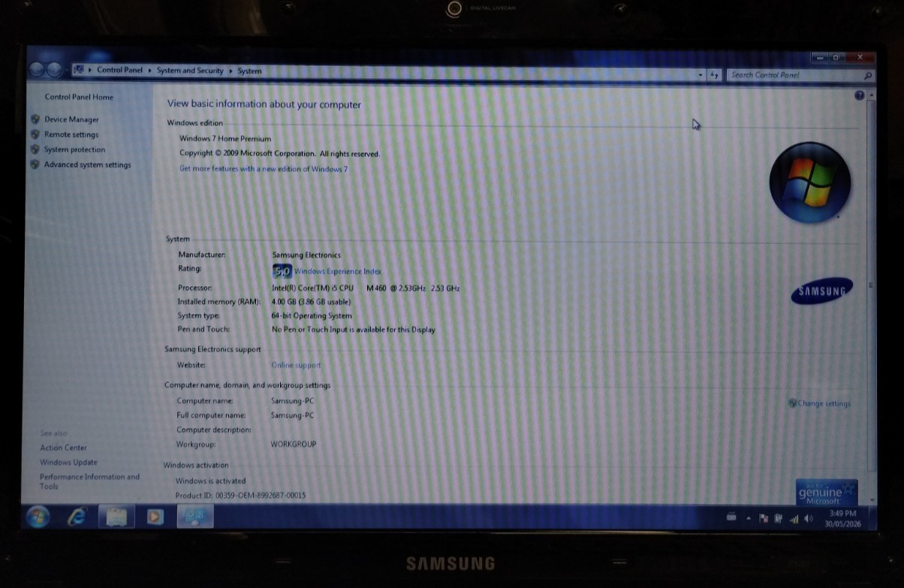Open Help via the blue question mark icon
This screenshot has height=588, width=904.
tap(859, 95)
